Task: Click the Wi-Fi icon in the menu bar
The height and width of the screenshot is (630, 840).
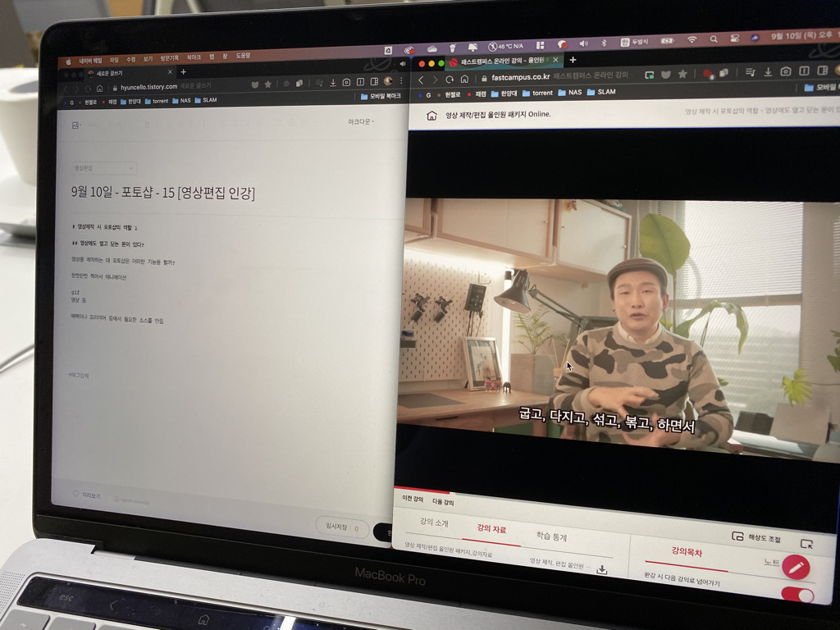Action: pos(692,39)
